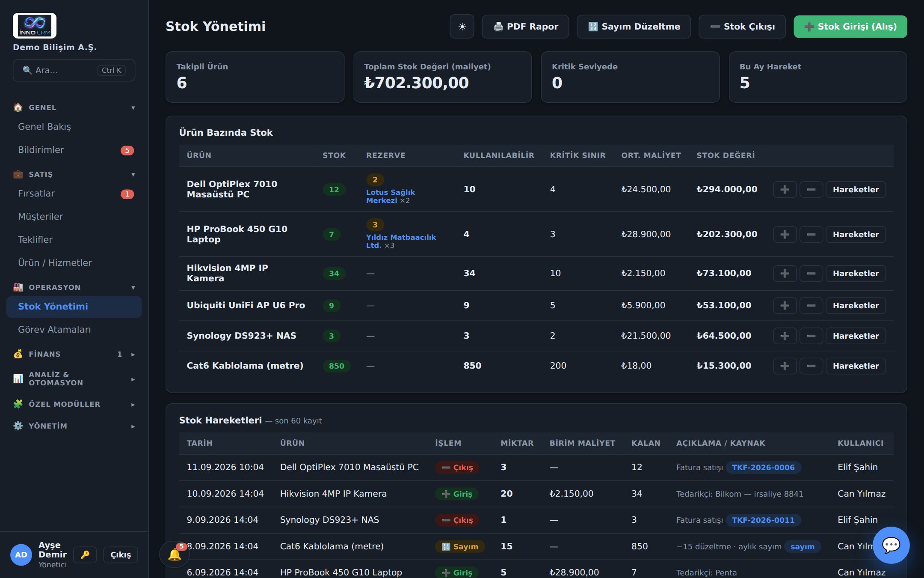Open the notification bell with 5 alerts
The width and height of the screenshot is (924, 578).
[175, 554]
